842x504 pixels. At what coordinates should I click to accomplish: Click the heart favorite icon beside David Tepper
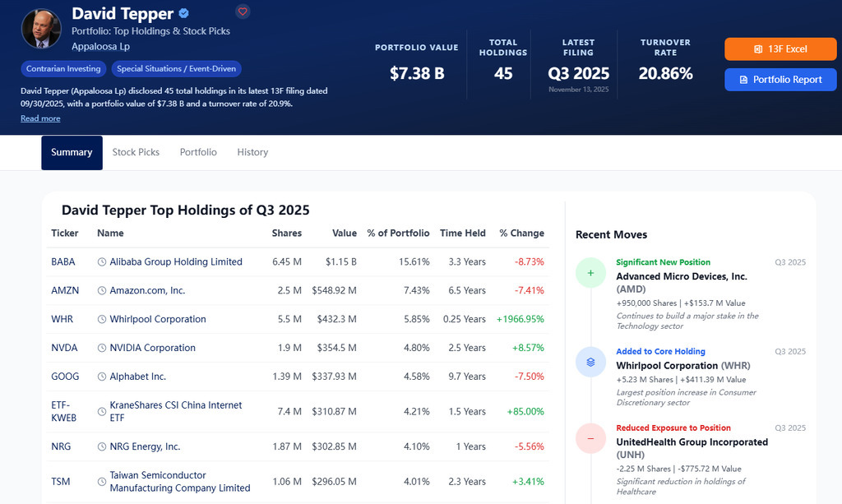pyautogui.click(x=243, y=12)
